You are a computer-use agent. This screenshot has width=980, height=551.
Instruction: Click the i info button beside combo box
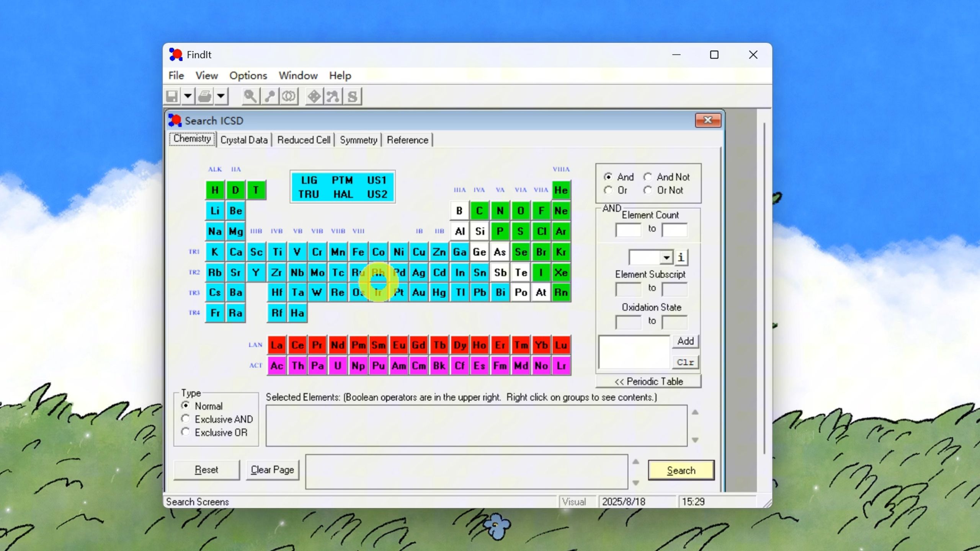pos(681,258)
